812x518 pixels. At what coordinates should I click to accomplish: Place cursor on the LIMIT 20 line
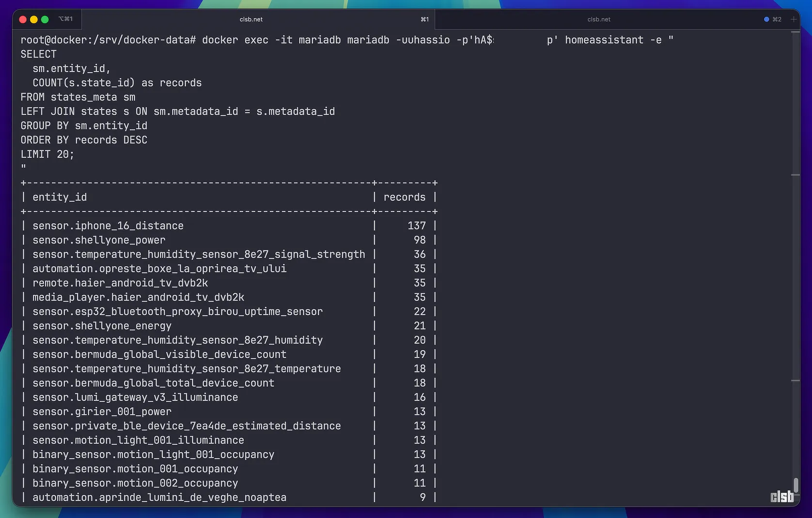point(47,154)
